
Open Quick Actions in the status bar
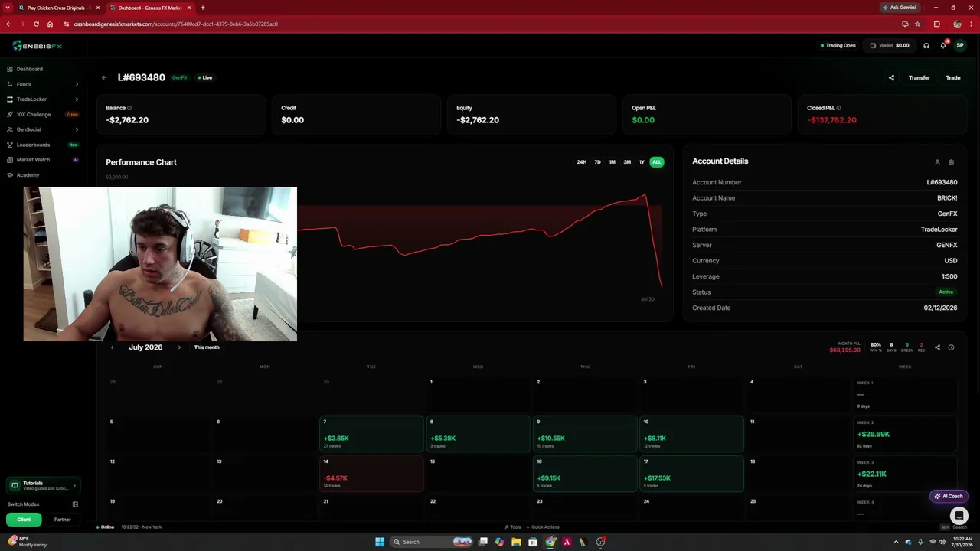tap(542, 527)
